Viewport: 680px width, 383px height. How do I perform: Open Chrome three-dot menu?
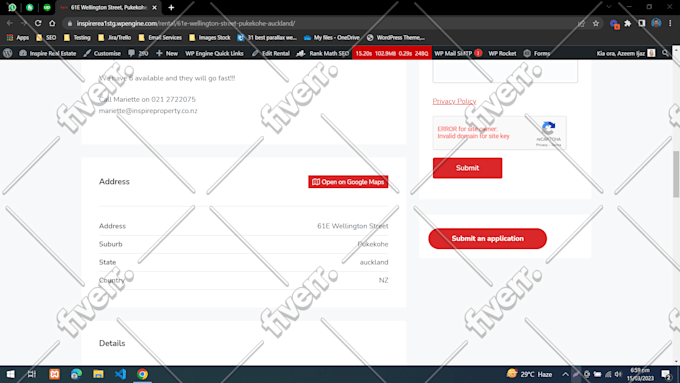[670, 23]
